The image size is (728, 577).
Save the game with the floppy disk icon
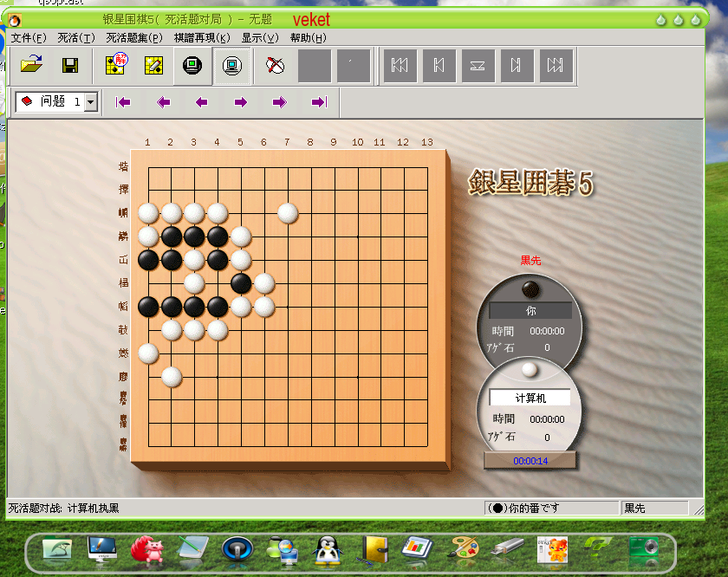click(x=70, y=66)
